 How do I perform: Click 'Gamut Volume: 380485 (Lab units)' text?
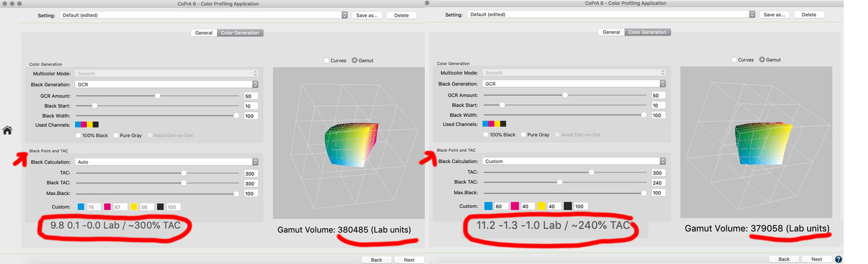(x=345, y=230)
